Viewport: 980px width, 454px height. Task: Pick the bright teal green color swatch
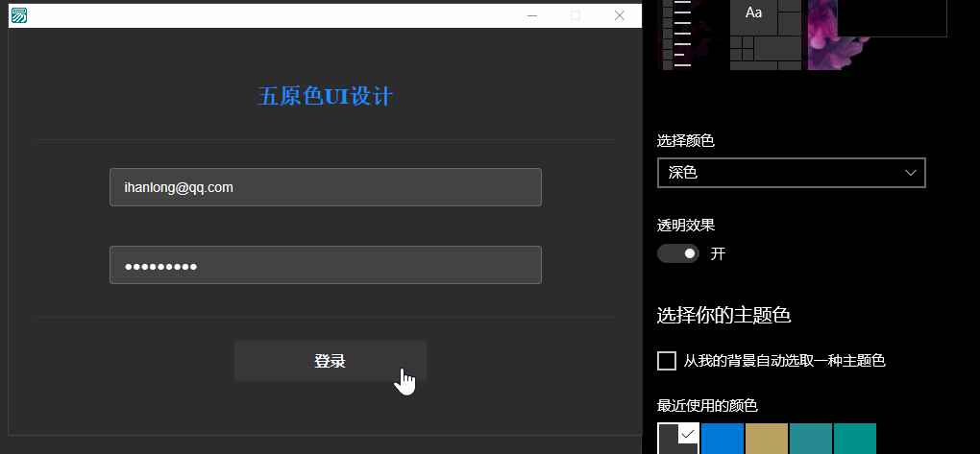pyautogui.click(x=855, y=439)
